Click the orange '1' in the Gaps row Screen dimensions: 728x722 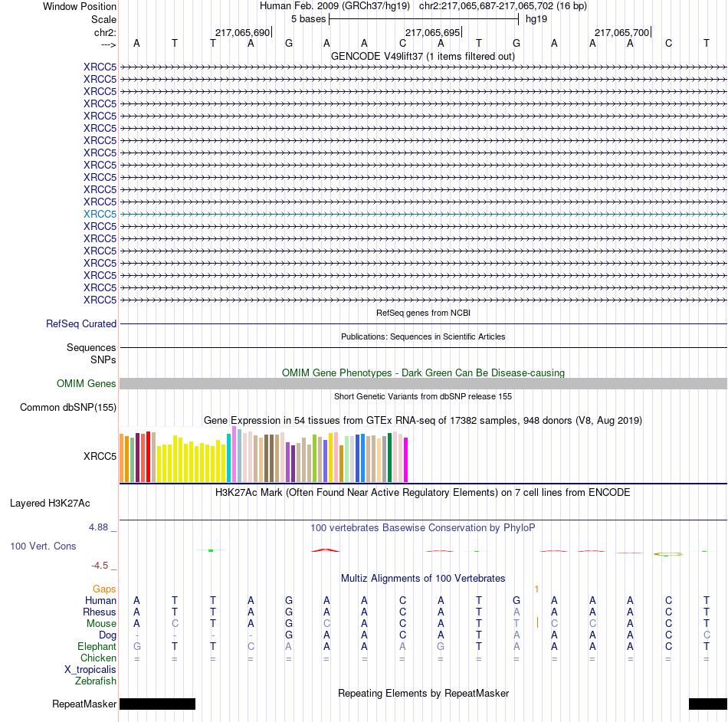pos(536,589)
